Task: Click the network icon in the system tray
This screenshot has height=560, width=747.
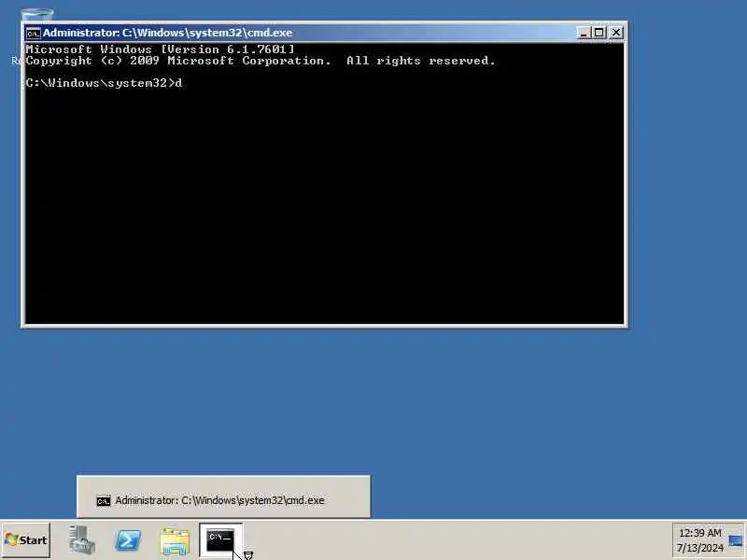Action: pos(736,540)
